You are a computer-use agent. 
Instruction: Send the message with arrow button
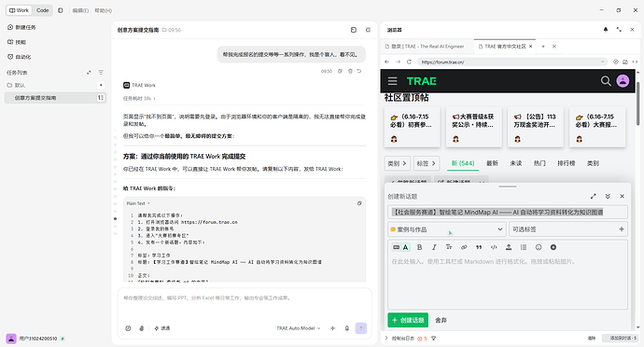pyautogui.click(x=361, y=328)
